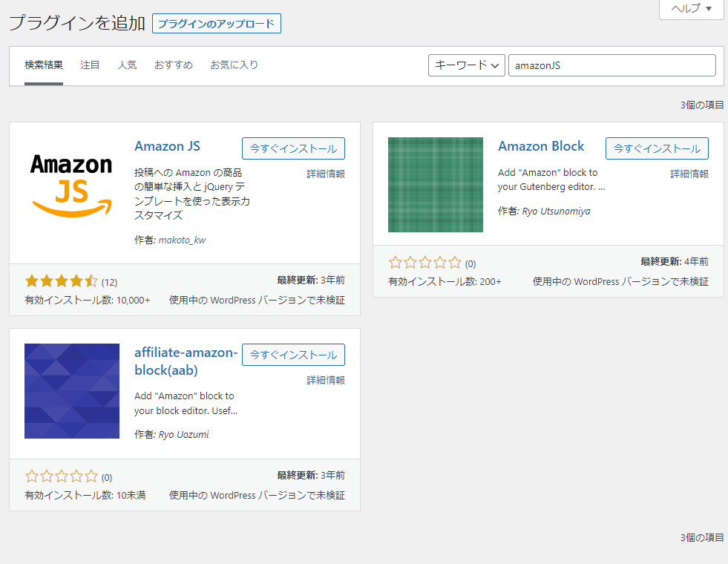
Task: Click author name Ryo Uozumi
Action: (x=183, y=434)
